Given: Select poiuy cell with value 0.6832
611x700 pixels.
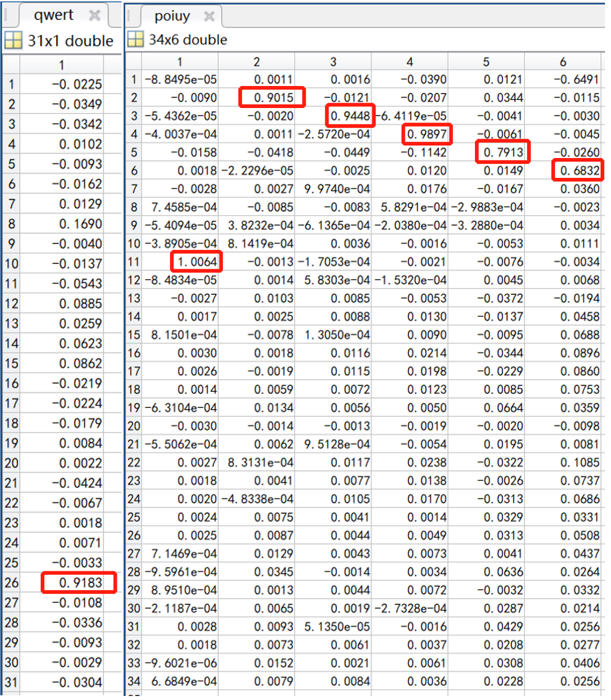Looking at the screenshot, I should coord(563,171).
